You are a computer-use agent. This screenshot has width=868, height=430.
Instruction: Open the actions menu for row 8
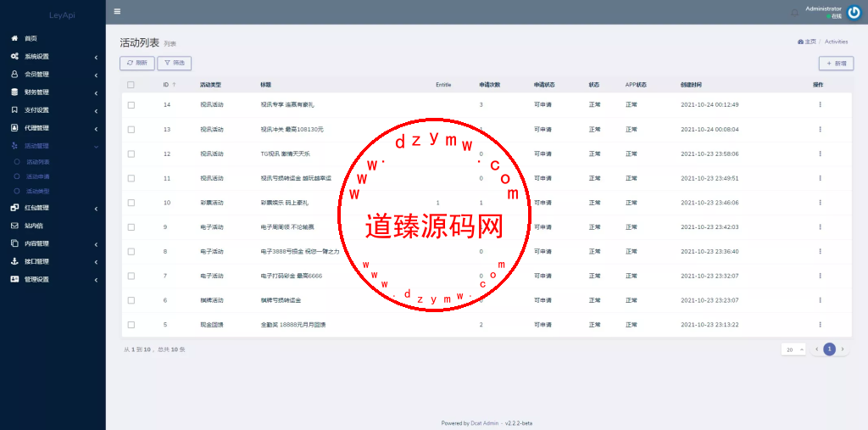(x=820, y=251)
